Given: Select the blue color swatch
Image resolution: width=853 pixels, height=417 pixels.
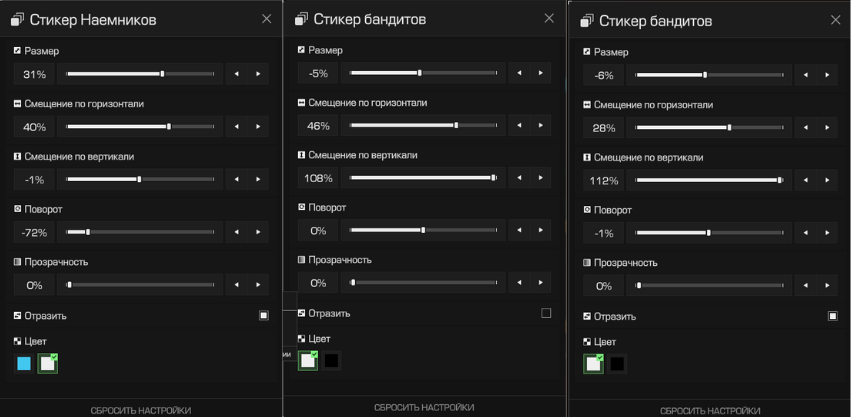Looking at the screenshot, I should (x=24, y=364).
